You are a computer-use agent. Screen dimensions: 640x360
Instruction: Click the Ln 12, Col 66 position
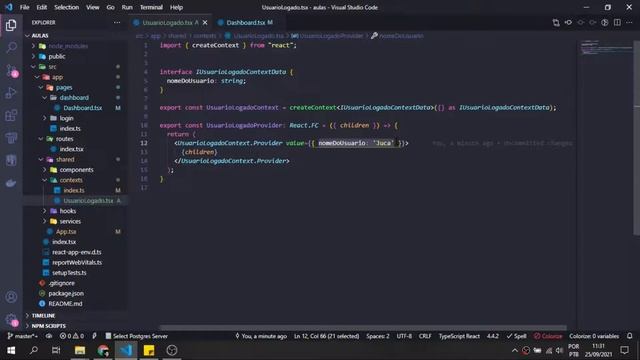coord(326,336)
